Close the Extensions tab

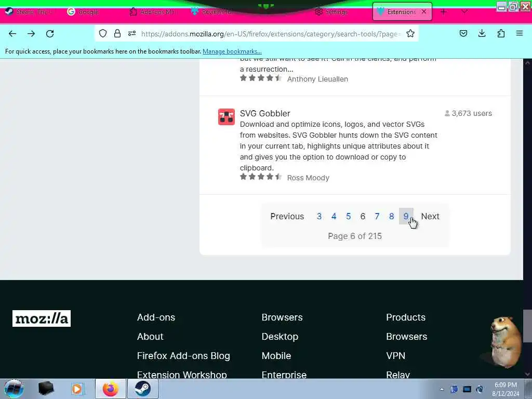pos(424,11)
